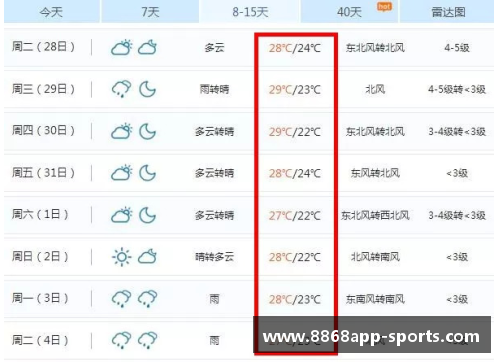Switch to the 今天 tab
Screen dimensions: 500x362
tap(52, 11)
